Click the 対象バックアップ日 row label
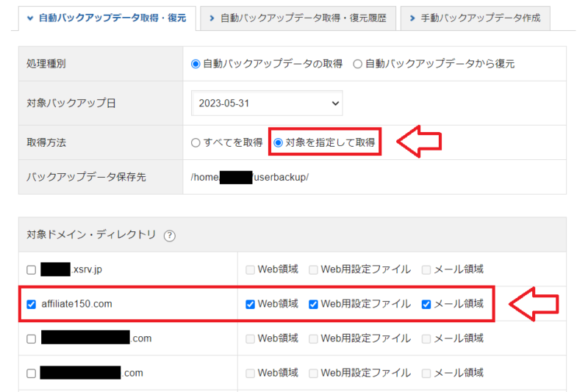588x392 pixels. (x=71, y=103)
